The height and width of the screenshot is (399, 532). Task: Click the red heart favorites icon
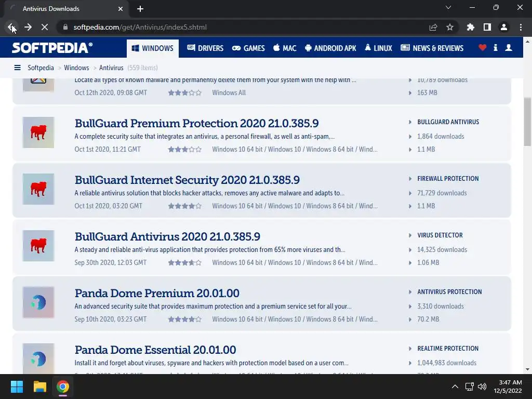pos(483,48)
